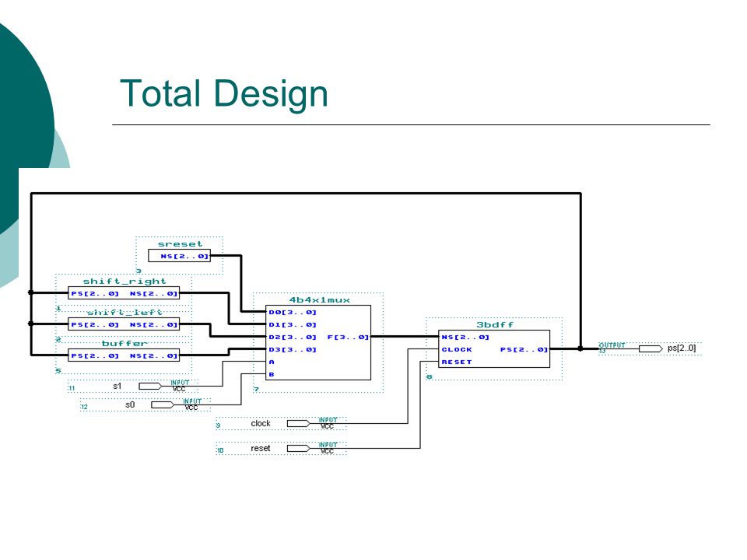Click the ps[2..0] output label
Viewport: 747px width, 560px height.
[x=682, y=348]
